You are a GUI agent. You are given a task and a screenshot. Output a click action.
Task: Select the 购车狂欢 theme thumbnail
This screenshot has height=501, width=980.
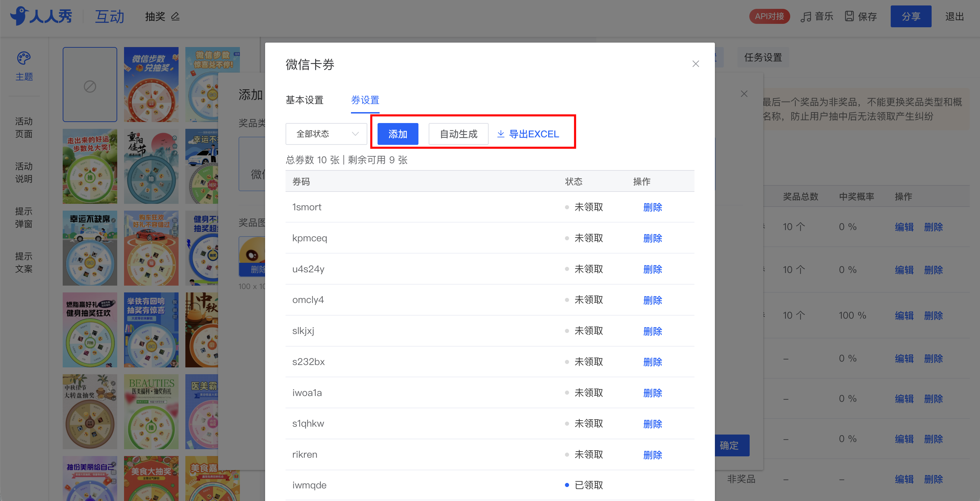coord(151,248)
